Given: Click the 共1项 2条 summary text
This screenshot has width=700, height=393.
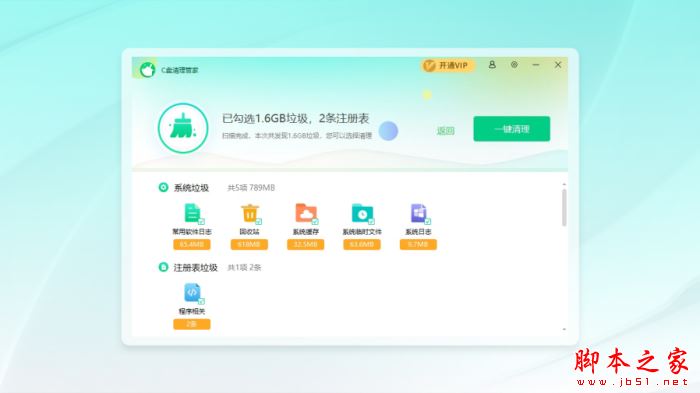Looking at the screenshot, I should point(245,268).
